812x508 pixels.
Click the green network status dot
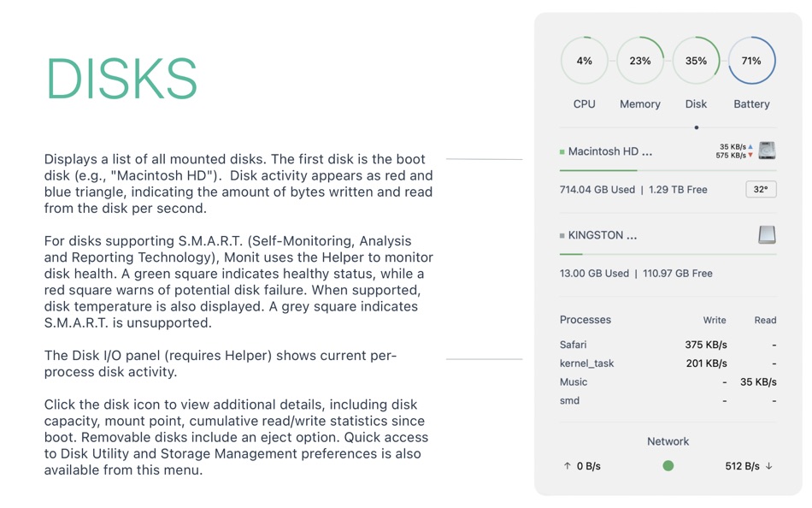point(668,466)
